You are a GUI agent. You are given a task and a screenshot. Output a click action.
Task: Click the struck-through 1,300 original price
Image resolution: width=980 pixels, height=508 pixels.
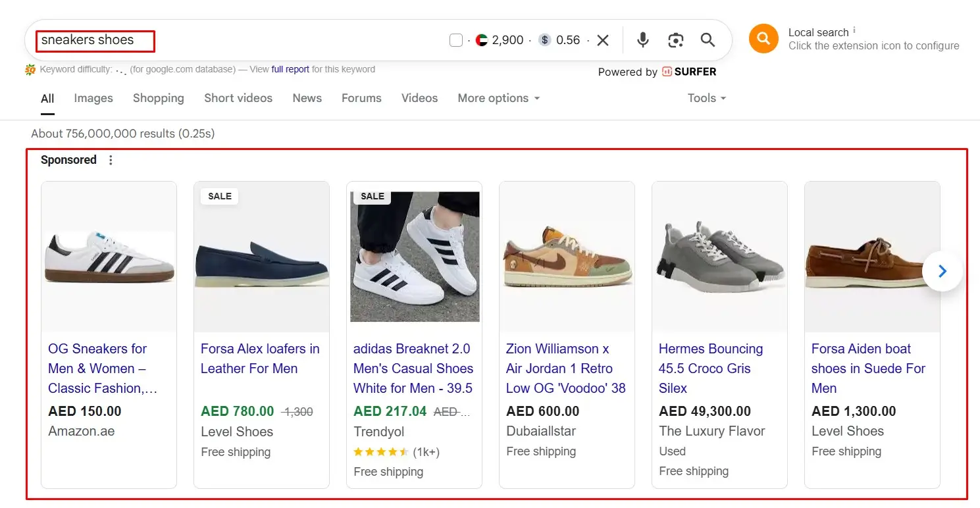pyautogui.click(x=297, y=412)
